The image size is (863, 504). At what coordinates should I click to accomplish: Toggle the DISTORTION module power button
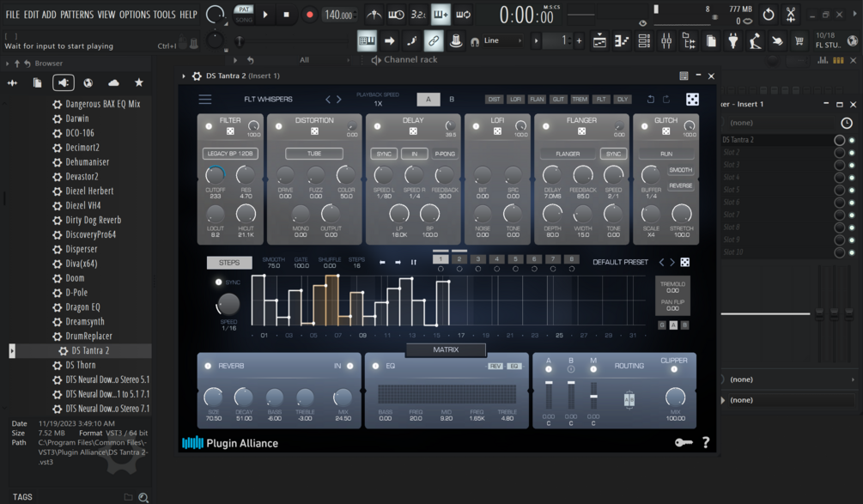coord(278,126)
